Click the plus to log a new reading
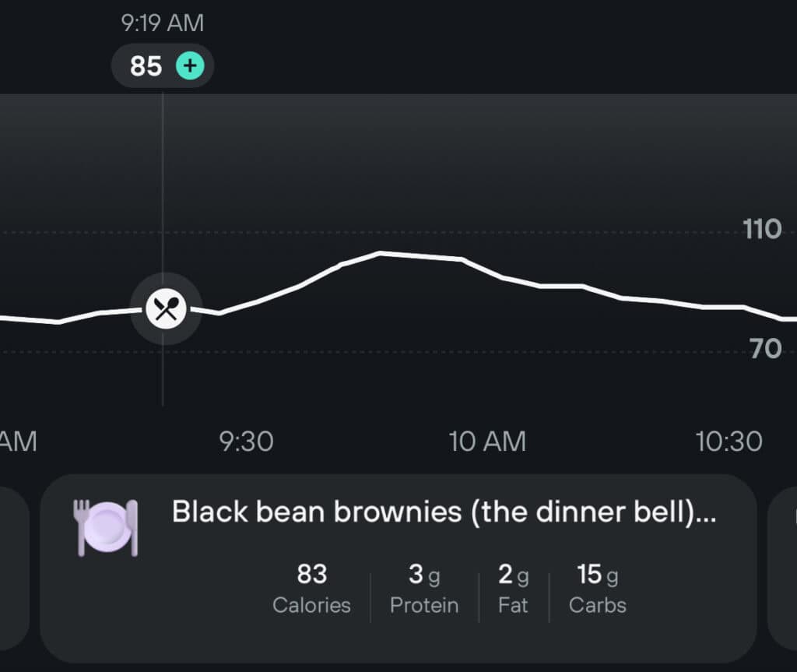Image resolution: width=797 pixels, height=672 pixels. [189, 66]
